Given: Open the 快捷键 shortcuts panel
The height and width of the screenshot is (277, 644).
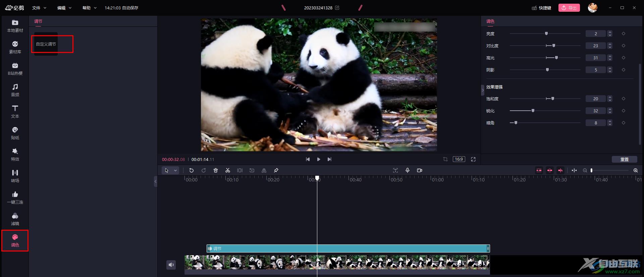Looking at the screenshot, I should tap(542, 8).
